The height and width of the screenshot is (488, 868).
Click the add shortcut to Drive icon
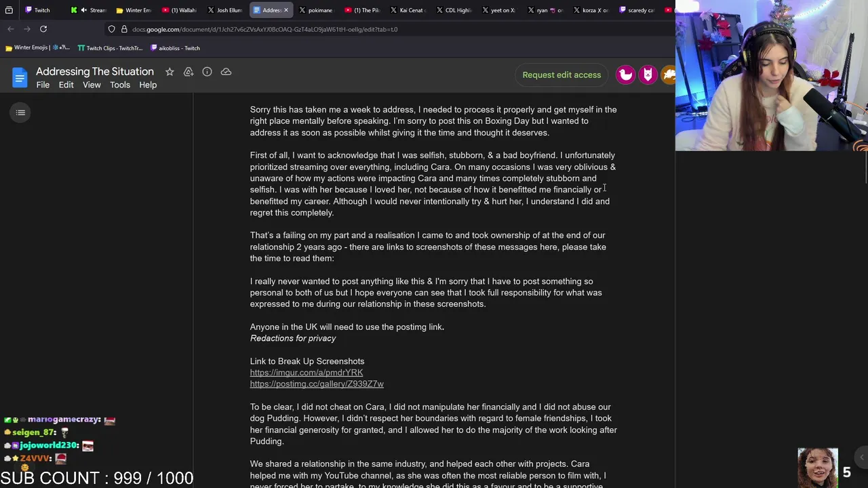[x=189, y=72]
